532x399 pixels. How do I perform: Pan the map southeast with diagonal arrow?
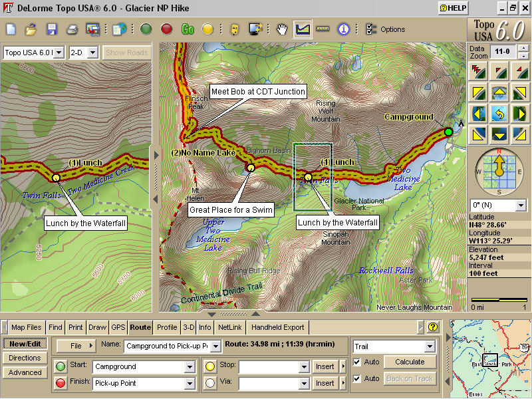point(520,135)
